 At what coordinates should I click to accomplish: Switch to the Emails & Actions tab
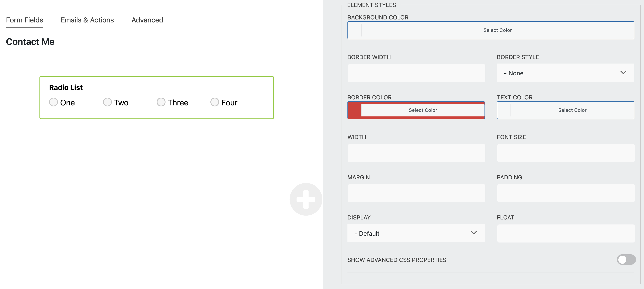(87, 20)
